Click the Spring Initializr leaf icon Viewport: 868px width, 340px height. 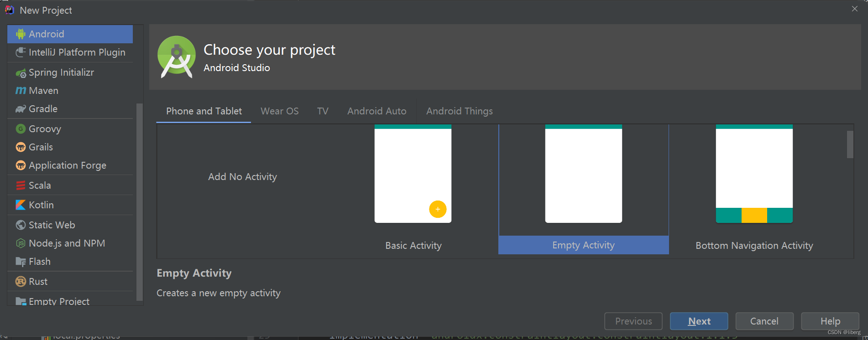21,72
